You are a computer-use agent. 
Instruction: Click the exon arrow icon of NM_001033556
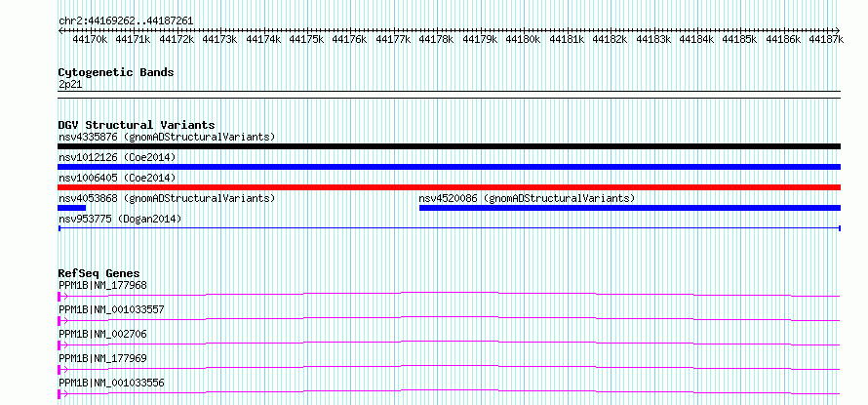tap(62, 394)
